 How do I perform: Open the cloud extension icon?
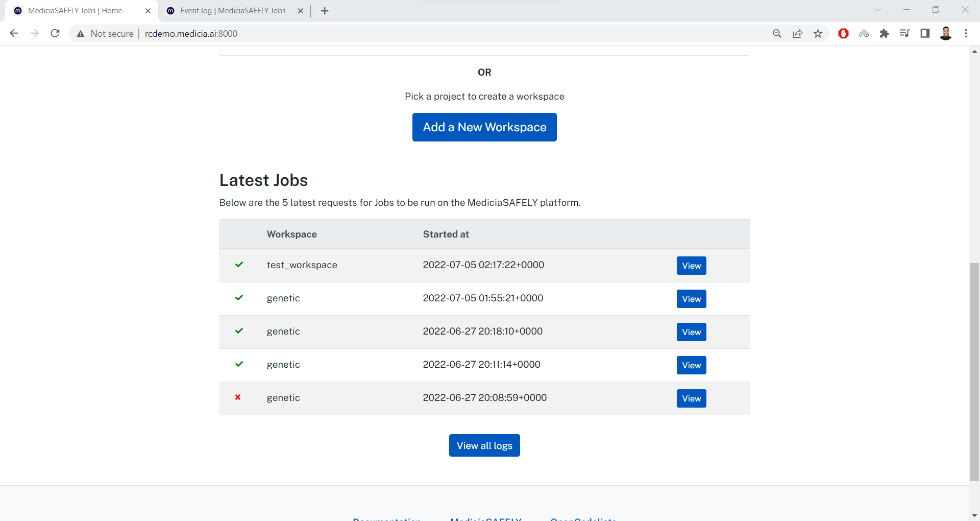(864, 34)
